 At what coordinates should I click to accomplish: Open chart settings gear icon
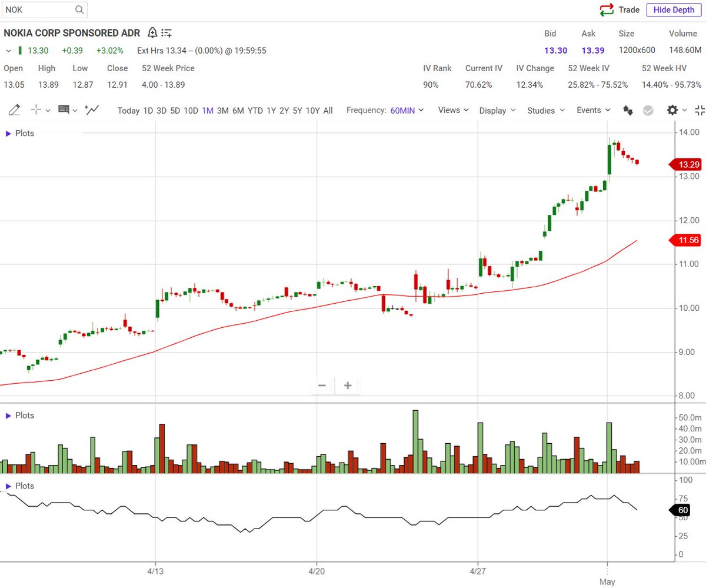672,110
